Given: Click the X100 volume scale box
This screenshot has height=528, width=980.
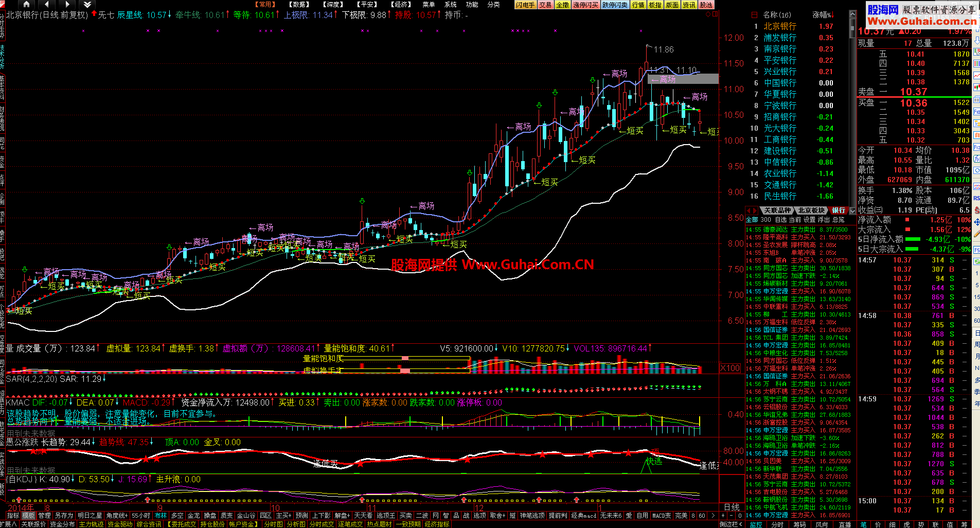Looking at the screenshot, I should click(730, 368).
